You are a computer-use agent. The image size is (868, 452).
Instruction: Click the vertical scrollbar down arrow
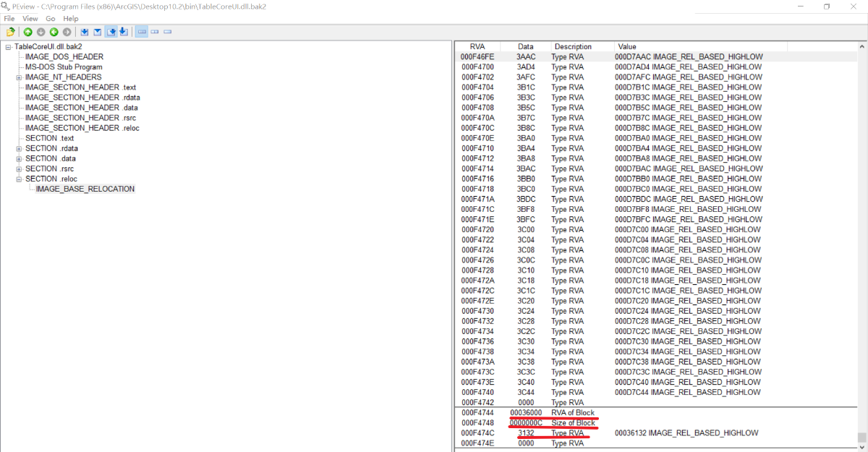click(861, 447)
